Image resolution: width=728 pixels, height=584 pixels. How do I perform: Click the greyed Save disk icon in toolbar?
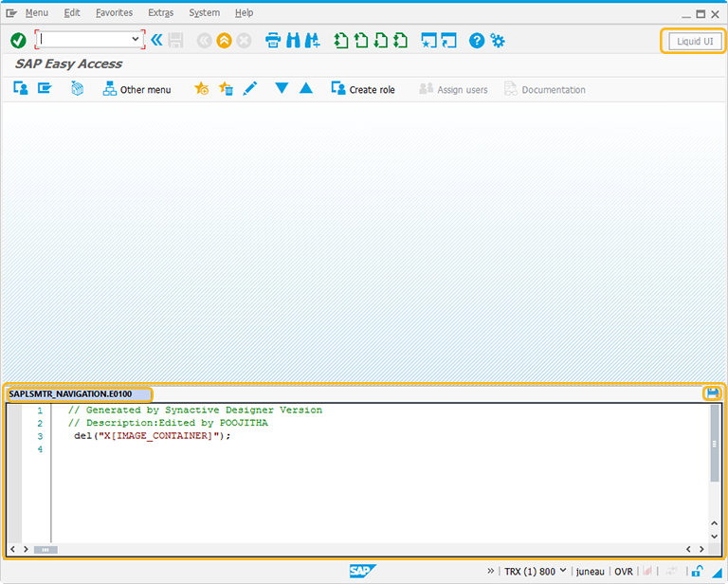coord(176,41)
